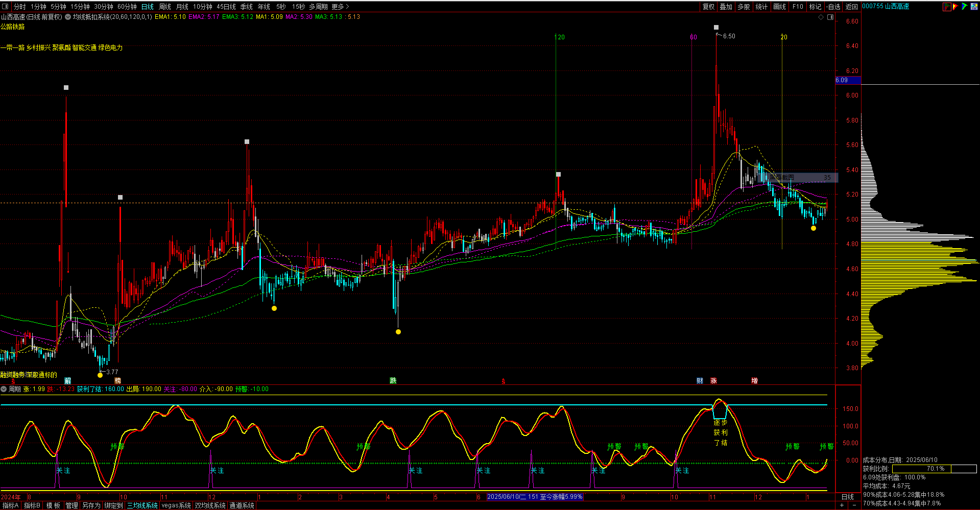Viewport: 980px width, 510px height.
Task: Toggle the left sidebar panel button
Action: pos(6,7)
